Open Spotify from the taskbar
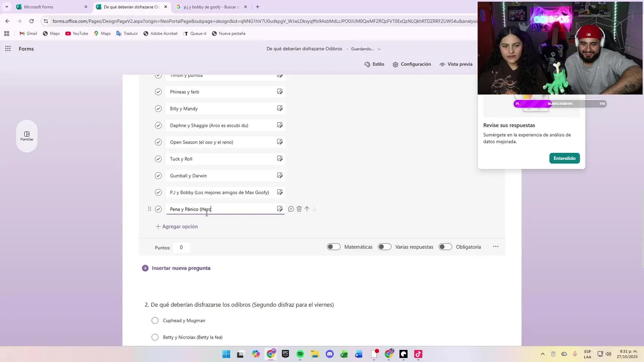The width and height of the screenshot is (644, 362). point(300,354)
